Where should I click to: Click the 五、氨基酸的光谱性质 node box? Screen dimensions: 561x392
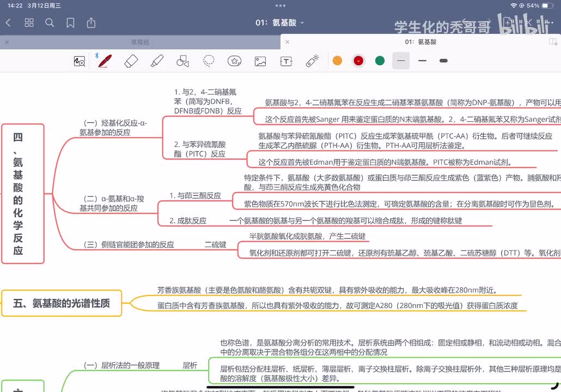(62, 303)
